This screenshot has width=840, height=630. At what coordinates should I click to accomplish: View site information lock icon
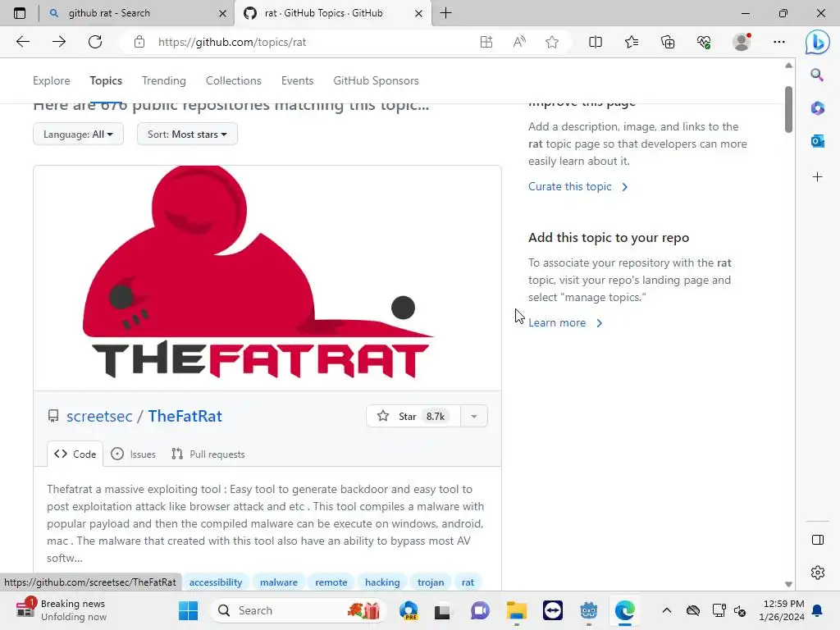pyautogui.click(x=139, y=42)
